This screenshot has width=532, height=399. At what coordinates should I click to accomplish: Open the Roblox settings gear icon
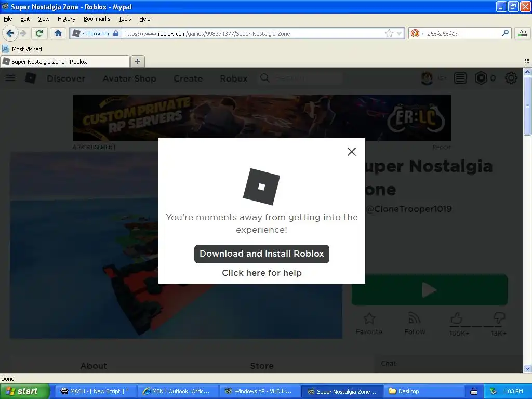pyautogui.click(x=511, y=78)
